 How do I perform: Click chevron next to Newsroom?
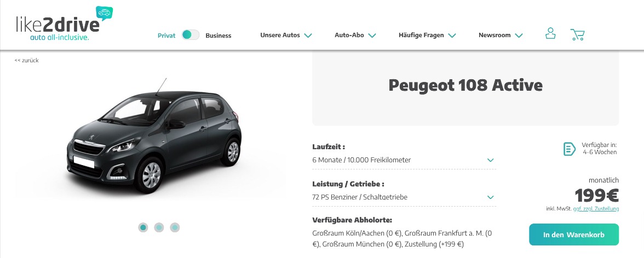(x=519, y=36)
